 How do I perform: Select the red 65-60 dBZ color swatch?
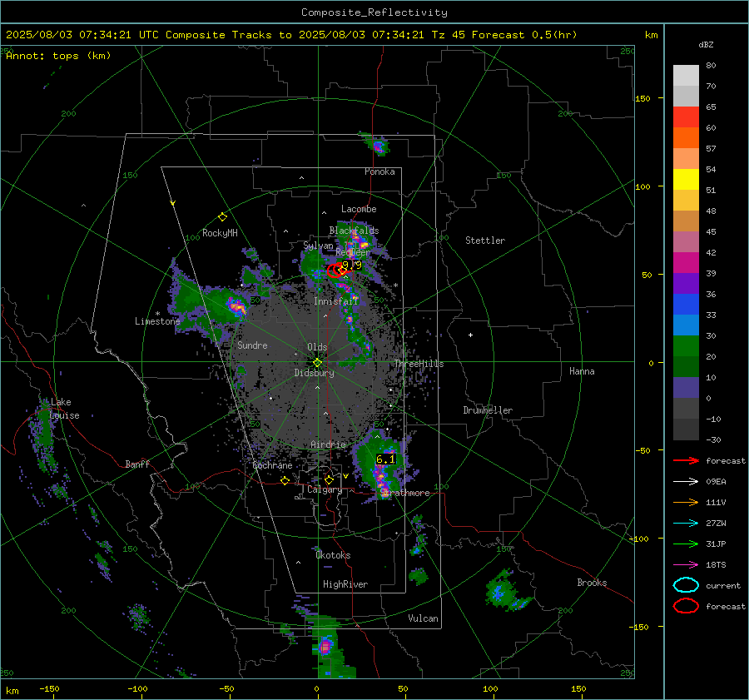(x=686, y=117)
